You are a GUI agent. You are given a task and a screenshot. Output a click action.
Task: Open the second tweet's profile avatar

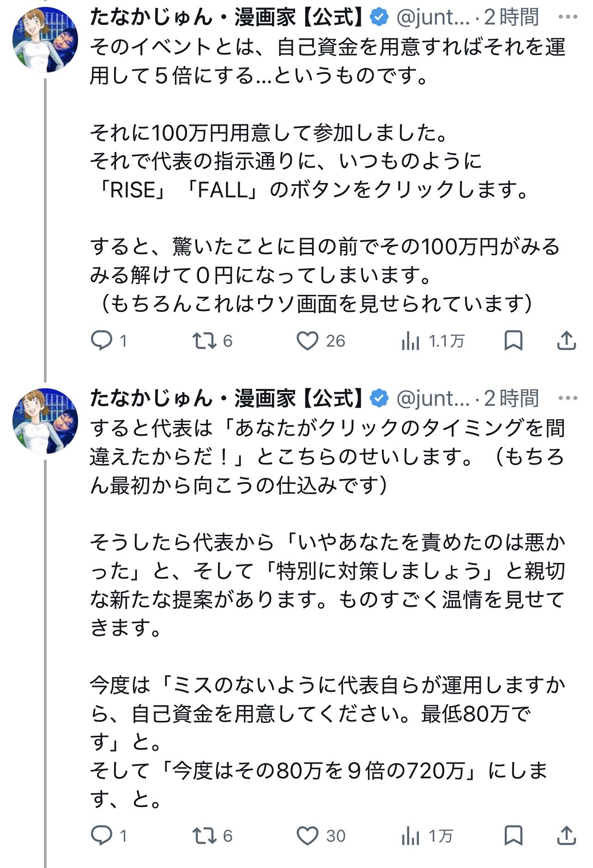[45, 421]
